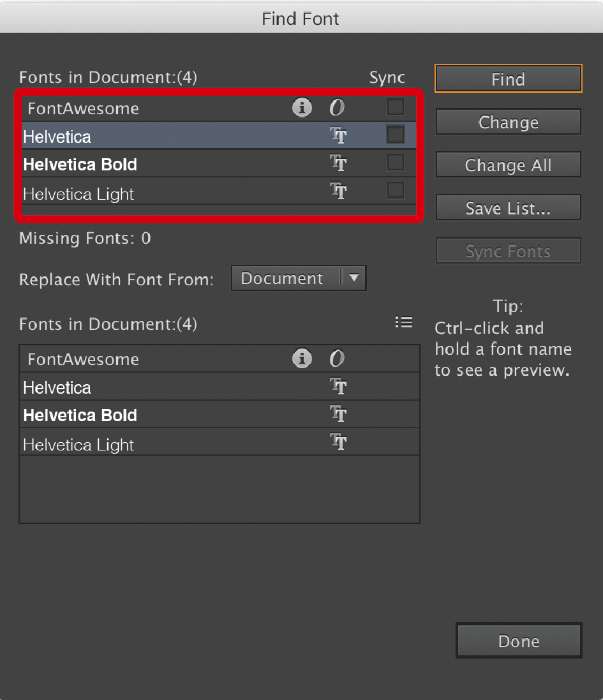Close the dialog with the Done button

click(x=519, y=641)
